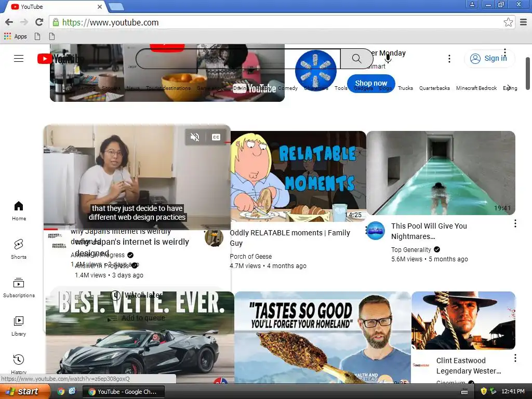Image resolution: width=532 pixels, height=399 pixels.
Task: Click the search magnifier button
Action: pyautogui.click(x=356, y=59)
